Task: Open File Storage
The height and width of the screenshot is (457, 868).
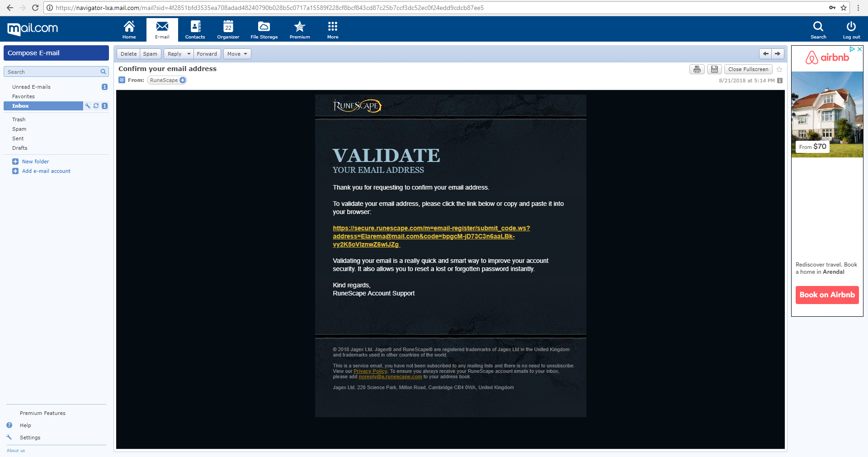Action: click(264, 30)
